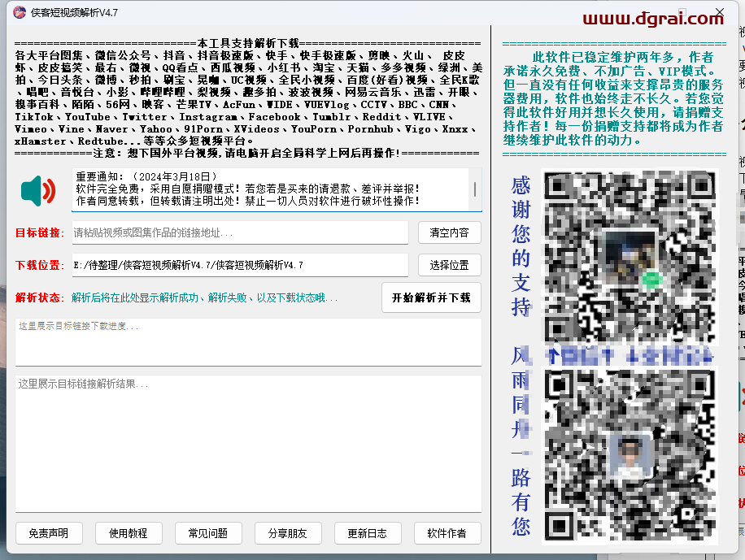Click the app logo in title bar
This screenshot has height=560, width=745.
(x=18, y=12)
